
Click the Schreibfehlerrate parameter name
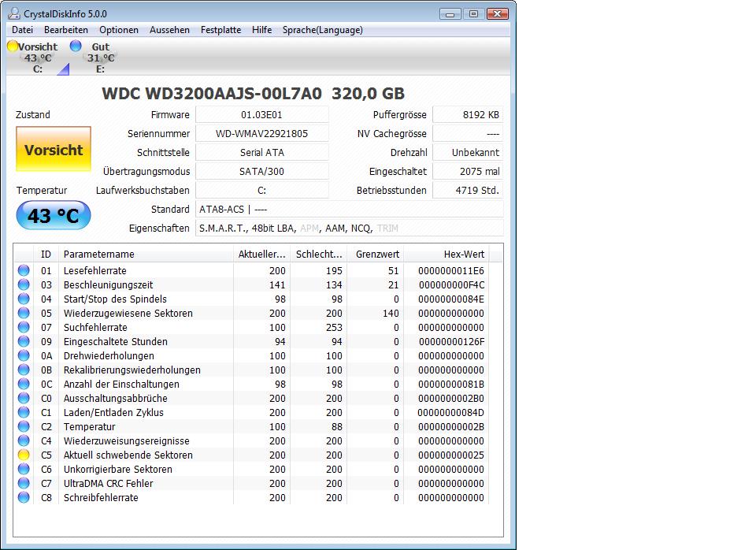(101, 497)
